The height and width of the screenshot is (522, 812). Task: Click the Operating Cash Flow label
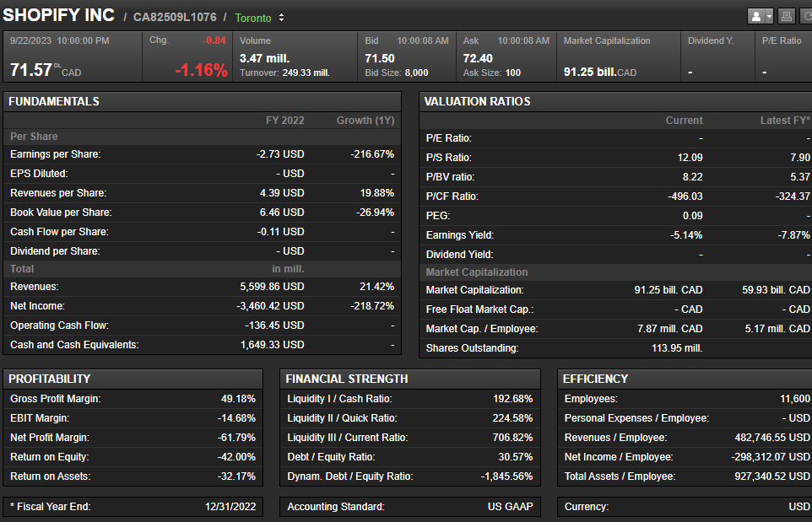point(59,326)
